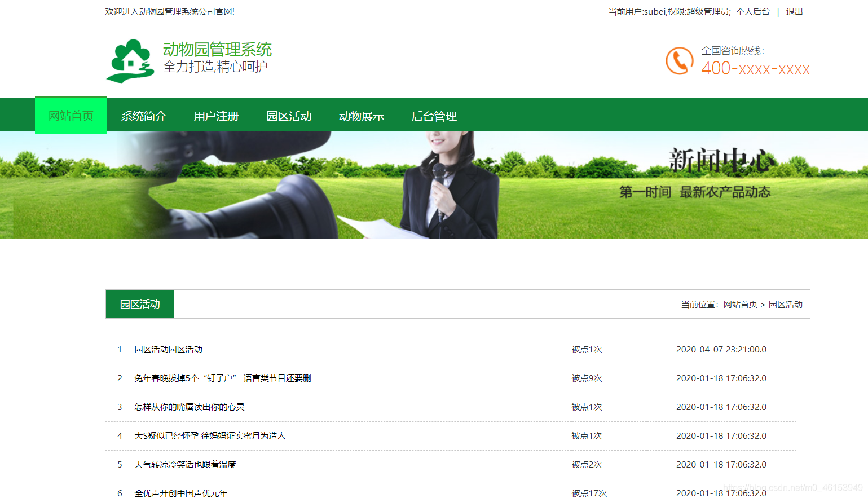Screen dimensions: 868x498
Task: Open the 动物展示 animal showcase section
Action: coord(362,116)
